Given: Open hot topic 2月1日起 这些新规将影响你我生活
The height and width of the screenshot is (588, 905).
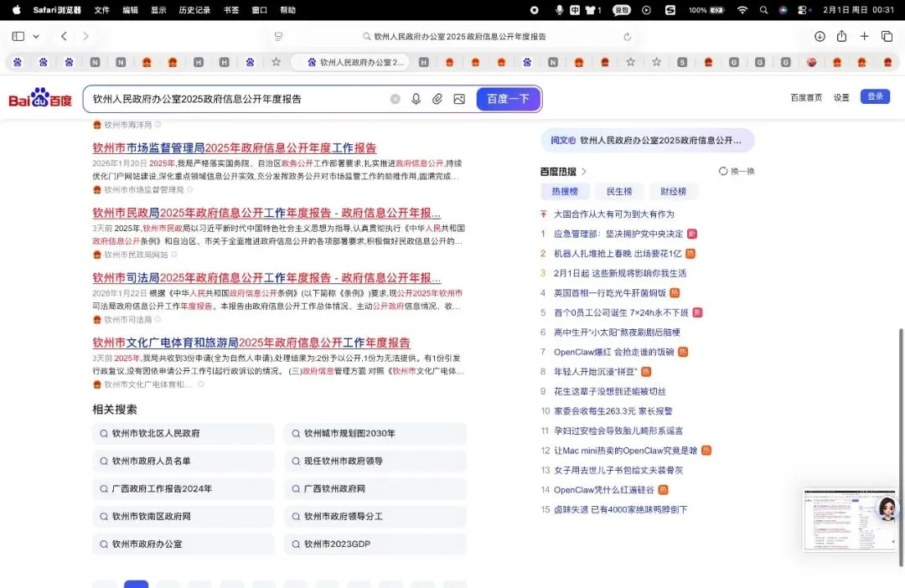Looking at the screenshot, I should 620,273.
